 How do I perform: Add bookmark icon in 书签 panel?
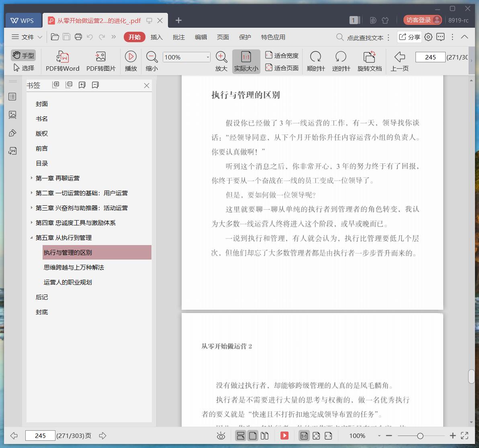pos(82,85)
